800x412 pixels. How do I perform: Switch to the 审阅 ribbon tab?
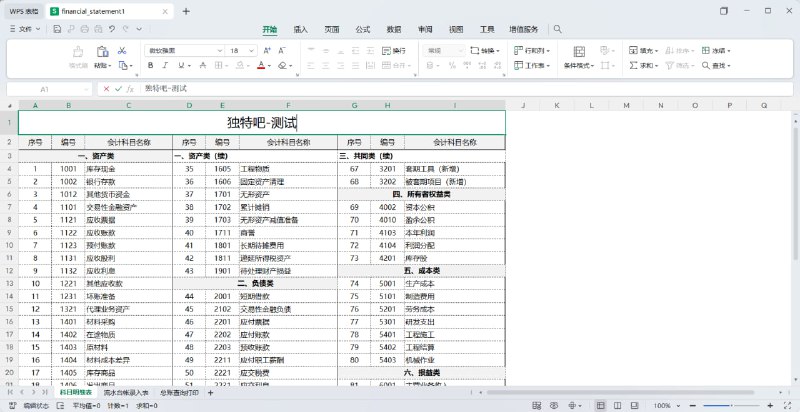point(425,30)
